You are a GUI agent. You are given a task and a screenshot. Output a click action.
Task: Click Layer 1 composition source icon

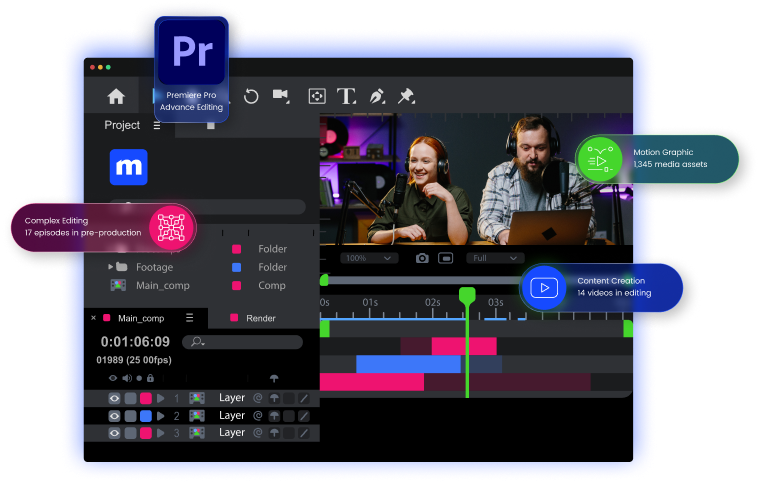(197, 398)
